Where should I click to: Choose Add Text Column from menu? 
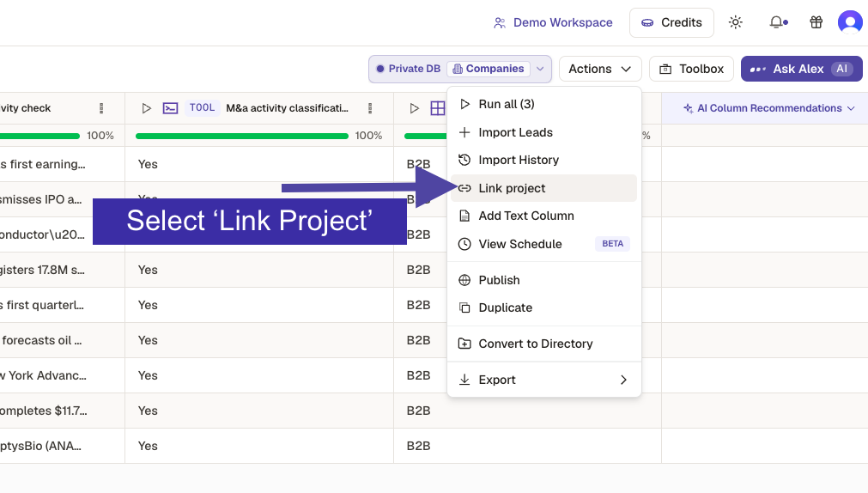pos(543,216)
